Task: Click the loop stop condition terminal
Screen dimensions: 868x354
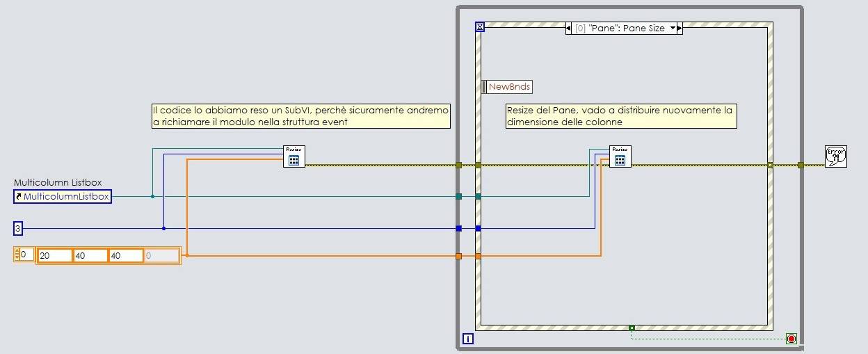Action: click(791, 339)
